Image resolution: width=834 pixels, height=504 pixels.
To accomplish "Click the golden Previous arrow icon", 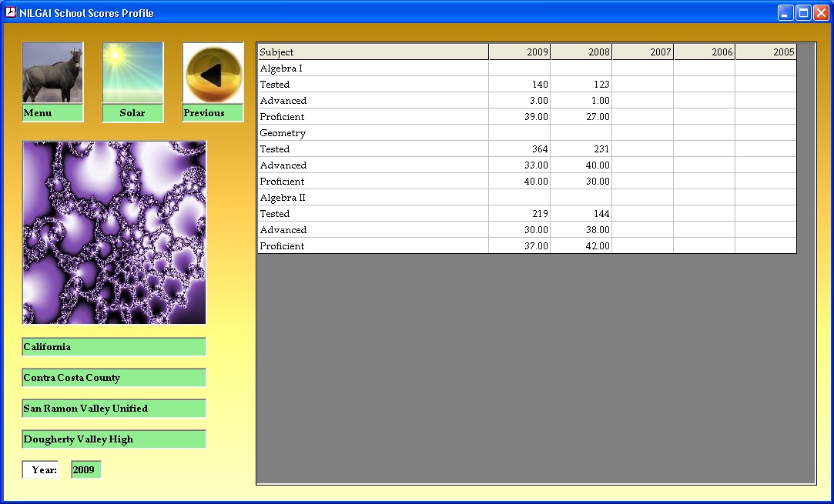I will pyautogui.click(x=213, y=73).
